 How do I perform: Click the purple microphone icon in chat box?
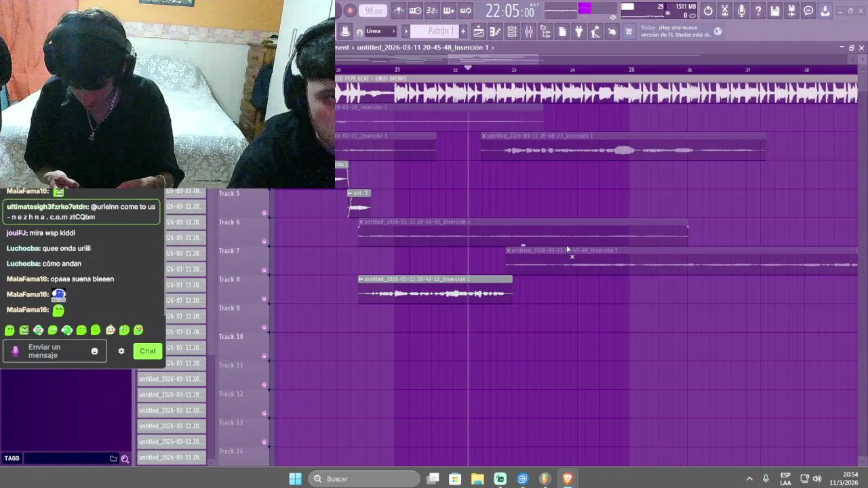[16, 351]
